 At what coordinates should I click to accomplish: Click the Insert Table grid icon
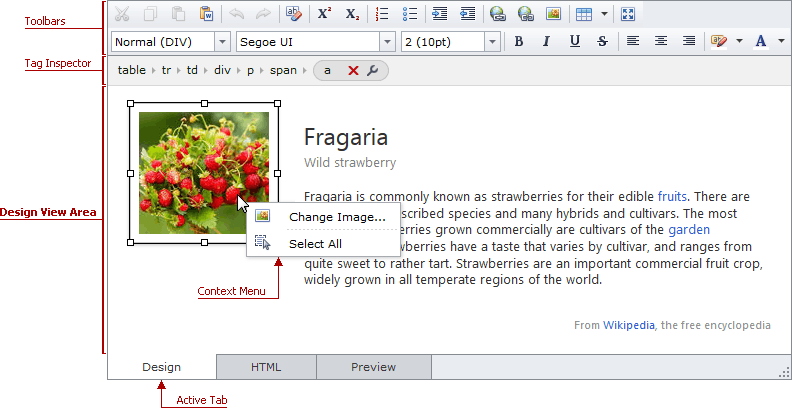point(584,14)
